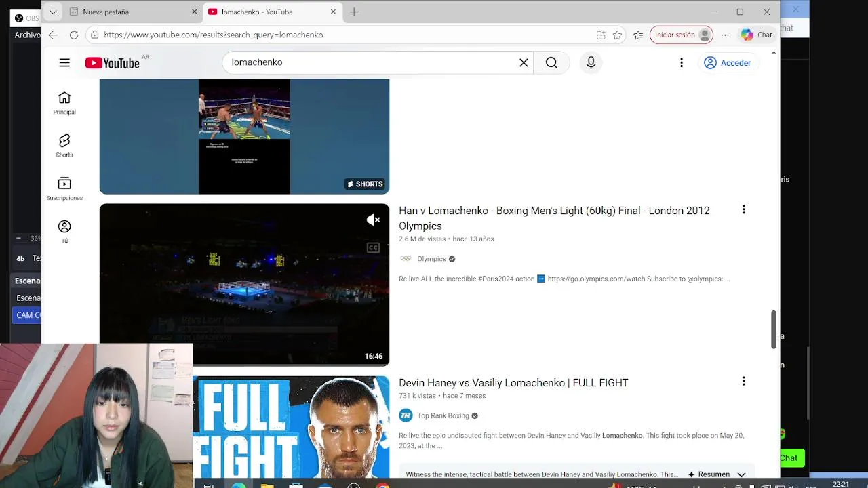Open Devin Haney vs Lomachenko title
868x488 pixels.
(x=513, y=383)
